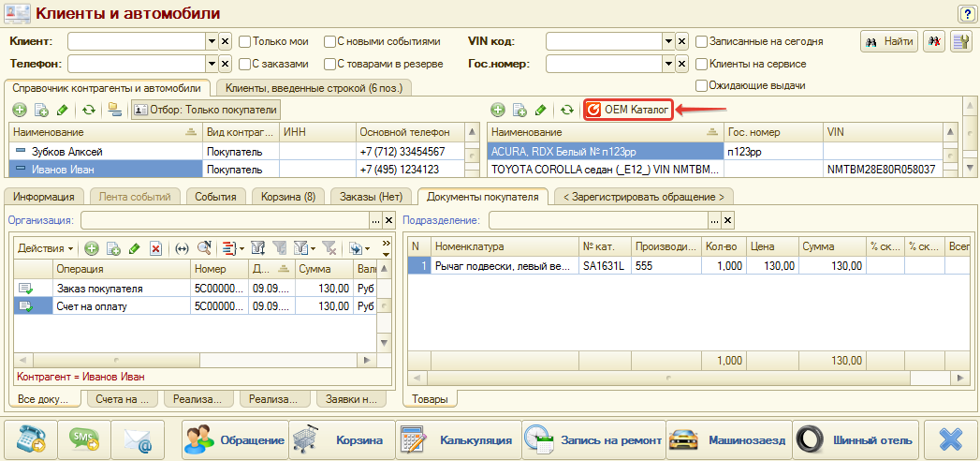The image size is (980, 461).
Task: Edit the selected car with the pencil icon
Action: pos(540,110)
